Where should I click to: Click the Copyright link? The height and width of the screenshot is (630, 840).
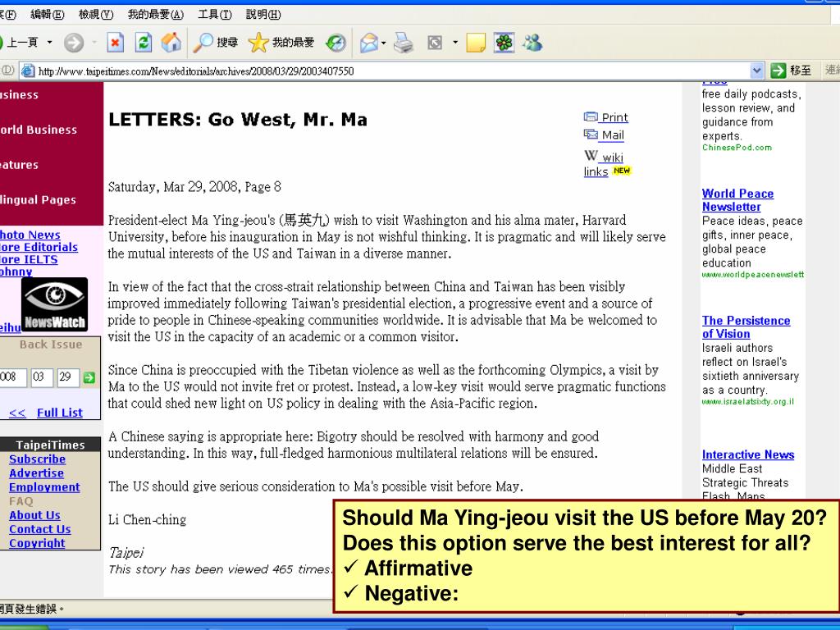(37, 543)
